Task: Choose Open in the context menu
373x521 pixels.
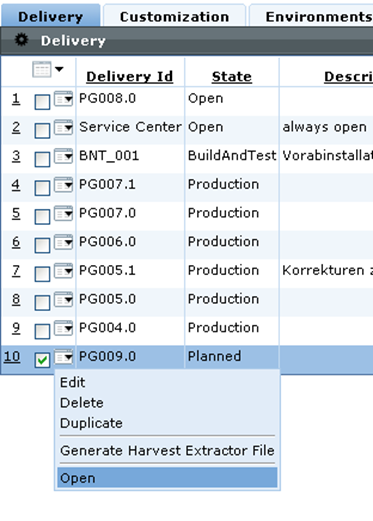Action: click(167, 478)
